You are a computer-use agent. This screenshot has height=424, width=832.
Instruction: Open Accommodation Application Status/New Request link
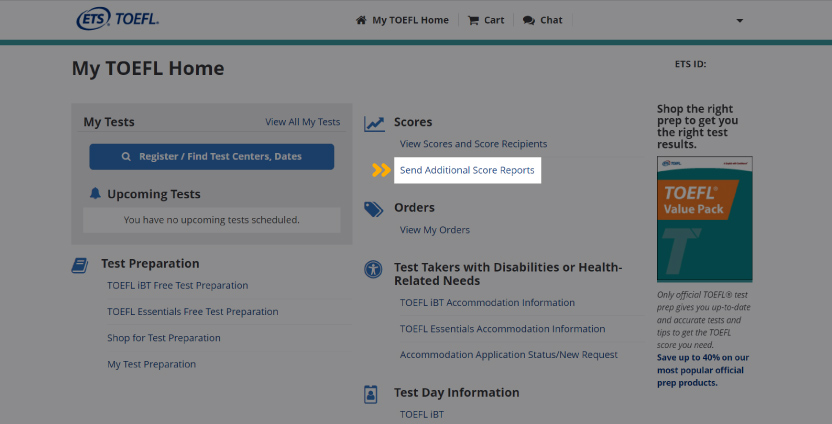tap(509, 354)
